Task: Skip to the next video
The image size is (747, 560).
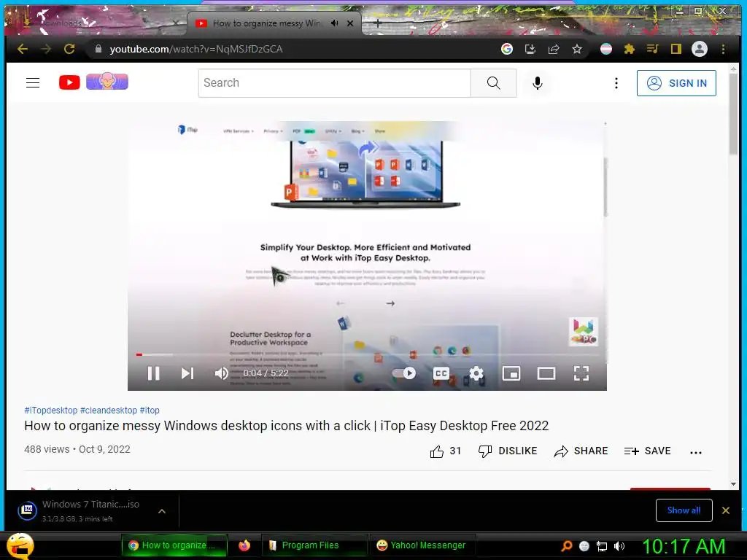Action: 187,373
